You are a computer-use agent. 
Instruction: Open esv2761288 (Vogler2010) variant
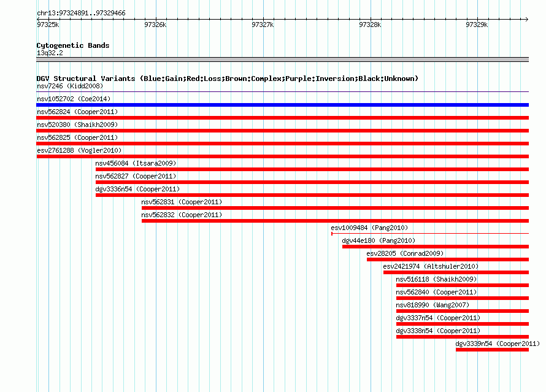(x=79, y=150)
